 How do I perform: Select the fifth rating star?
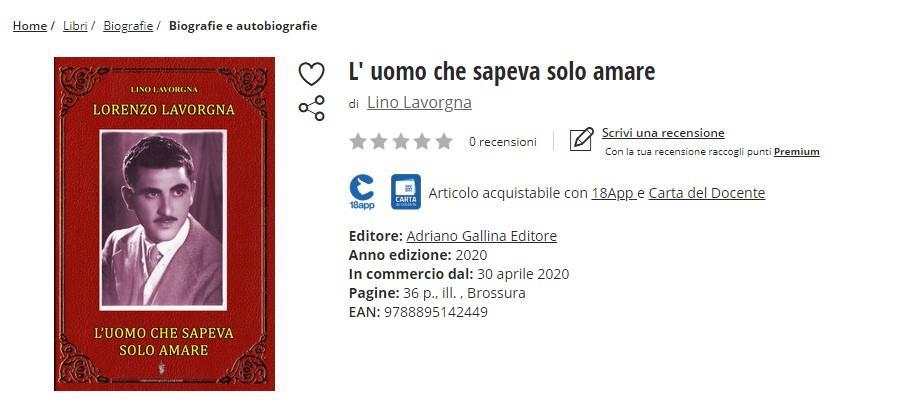click(444, 141)
